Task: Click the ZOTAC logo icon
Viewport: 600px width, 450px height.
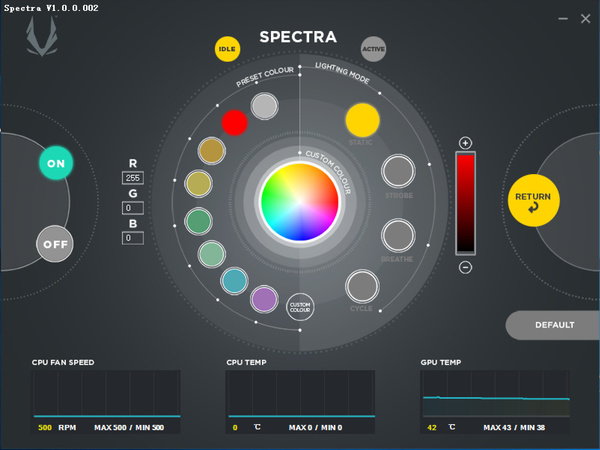Action: (42, 36)
